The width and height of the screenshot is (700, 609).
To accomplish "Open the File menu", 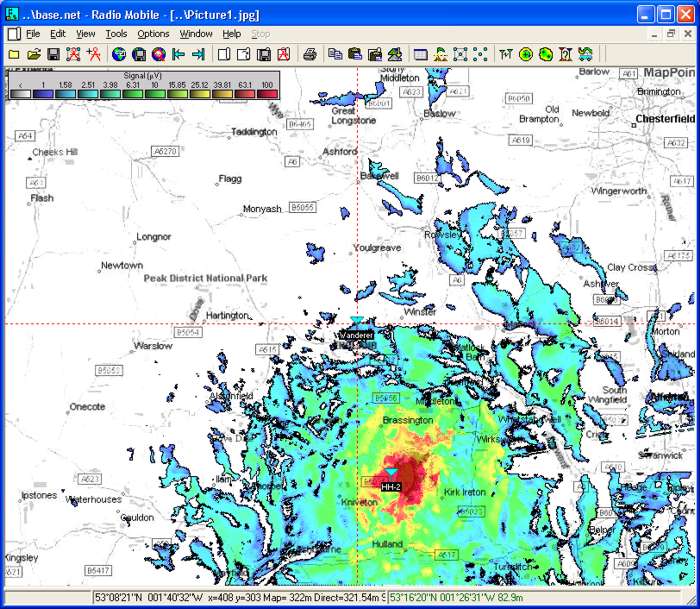I will pos(33,33).
